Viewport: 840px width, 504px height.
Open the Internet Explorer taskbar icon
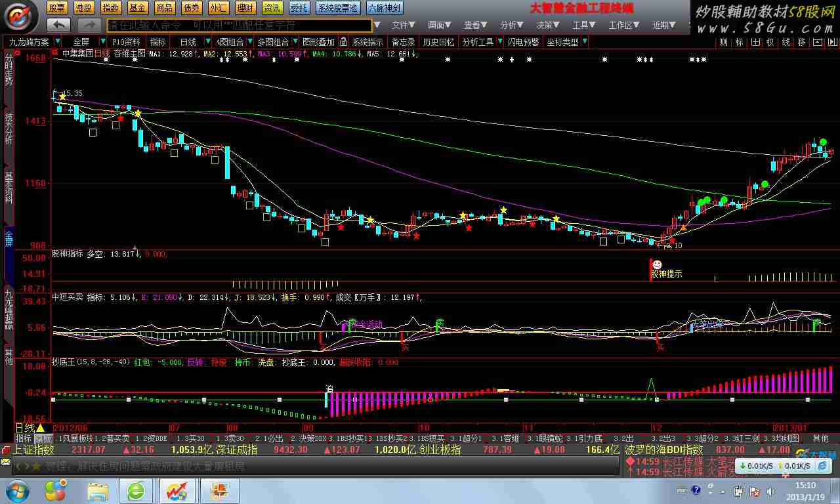[136, 490]
